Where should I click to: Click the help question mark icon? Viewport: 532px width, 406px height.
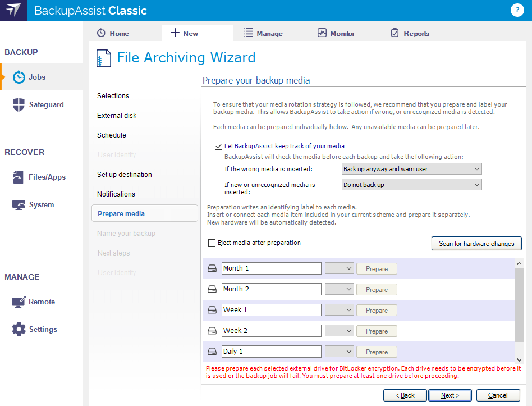click(x=516, y=10)
